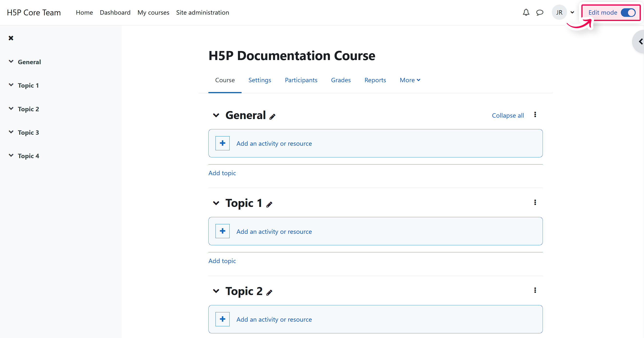The height and width of the screenshot is (338, 644).
Task: Click the plus icon in Topic 1 section
Action: (223, 231)
